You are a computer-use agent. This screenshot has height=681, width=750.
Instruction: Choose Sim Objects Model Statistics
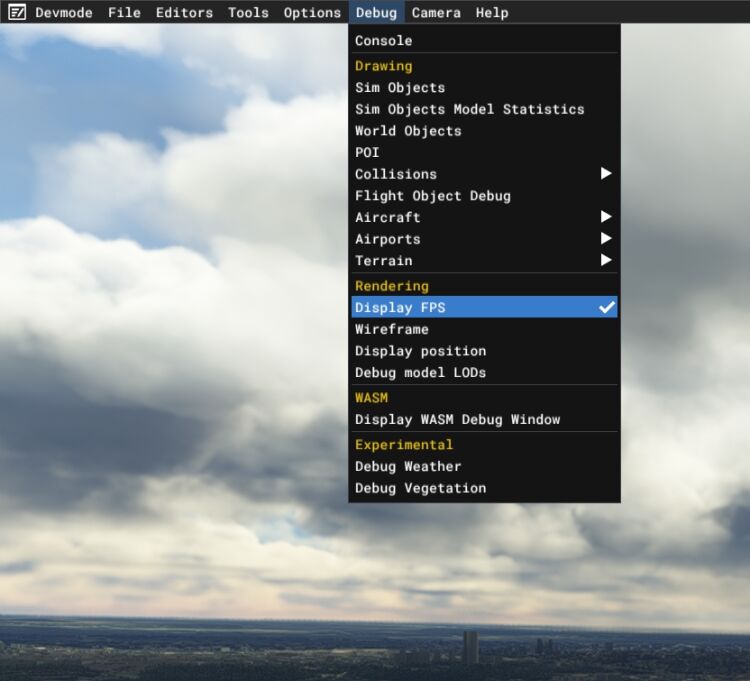pyautogui.click(x=469, y=109)
